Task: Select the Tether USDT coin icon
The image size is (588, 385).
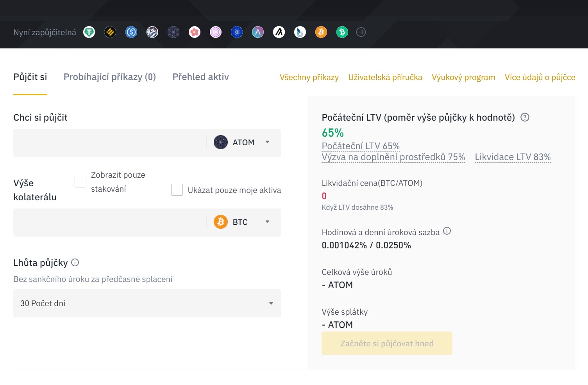Action: click(x=89, y=32)
